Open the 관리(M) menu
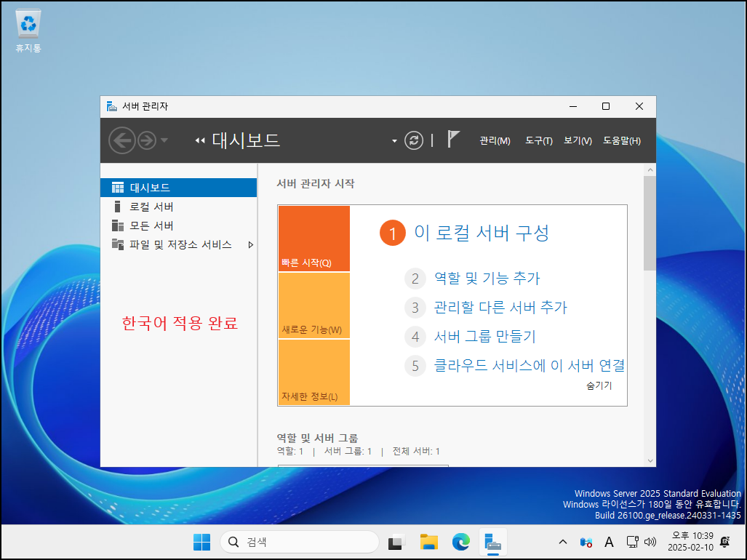Viewport: 747px width, 560px height. tap(495, 141)
